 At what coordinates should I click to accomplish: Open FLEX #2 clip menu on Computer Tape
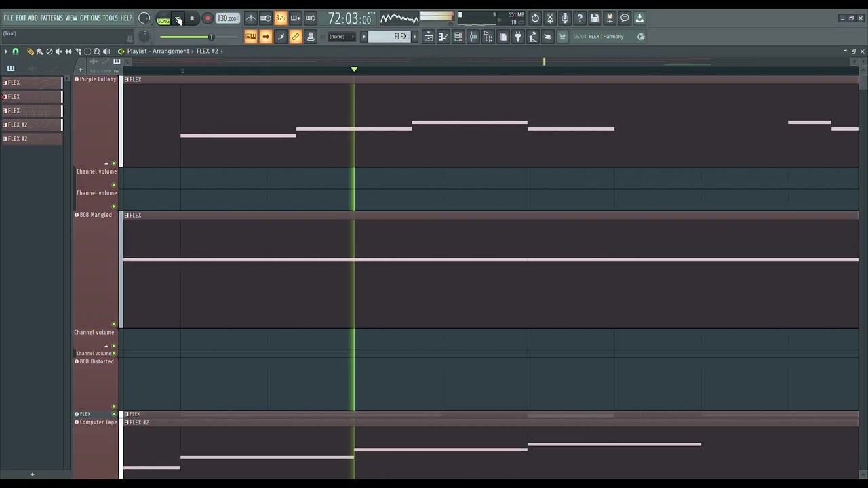pyautogui.click(x=127, y=422)
